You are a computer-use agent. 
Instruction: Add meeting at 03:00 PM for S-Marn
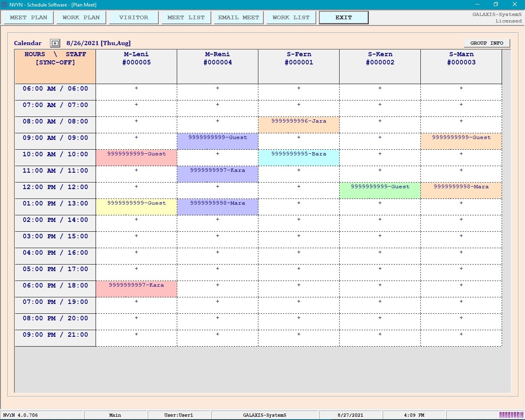point(461,240)
